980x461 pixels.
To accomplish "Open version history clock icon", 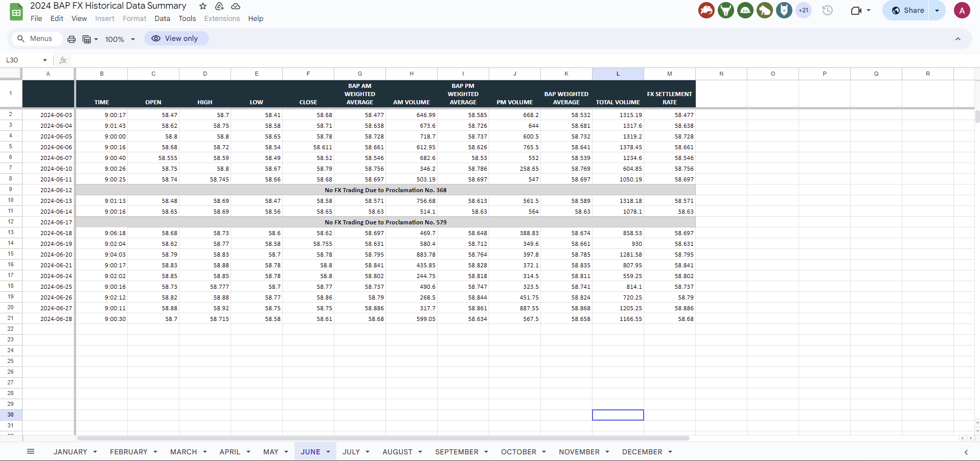I will click(x=828, y=10).
